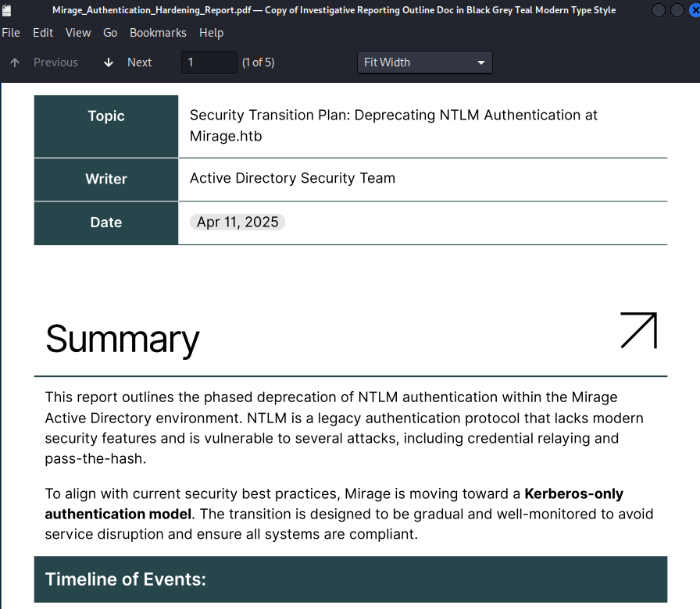Click the diagonal arrow icon beside Summary

click(639, 330)
